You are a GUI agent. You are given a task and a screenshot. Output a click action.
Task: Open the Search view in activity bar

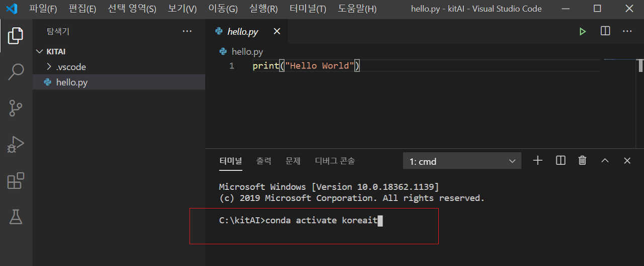(x=16, y=72)
